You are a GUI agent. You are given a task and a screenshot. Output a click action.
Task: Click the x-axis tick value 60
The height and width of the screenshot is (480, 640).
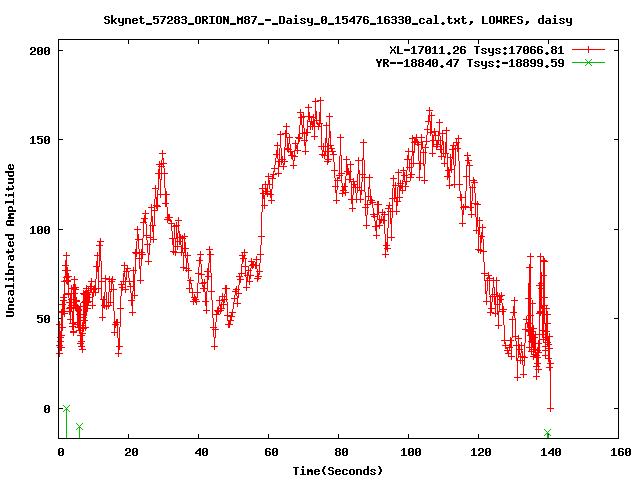[271, 452]
